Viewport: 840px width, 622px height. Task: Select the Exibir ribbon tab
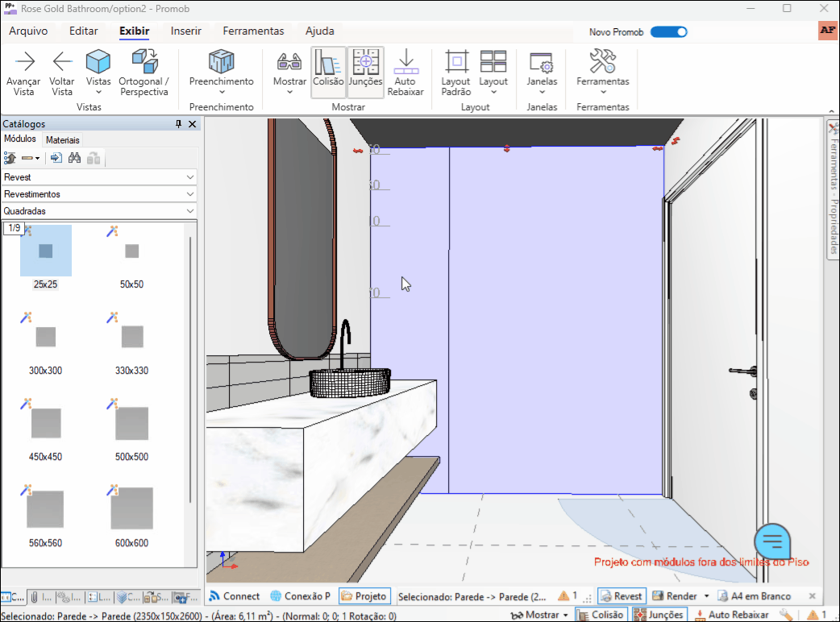coord(135,31)
